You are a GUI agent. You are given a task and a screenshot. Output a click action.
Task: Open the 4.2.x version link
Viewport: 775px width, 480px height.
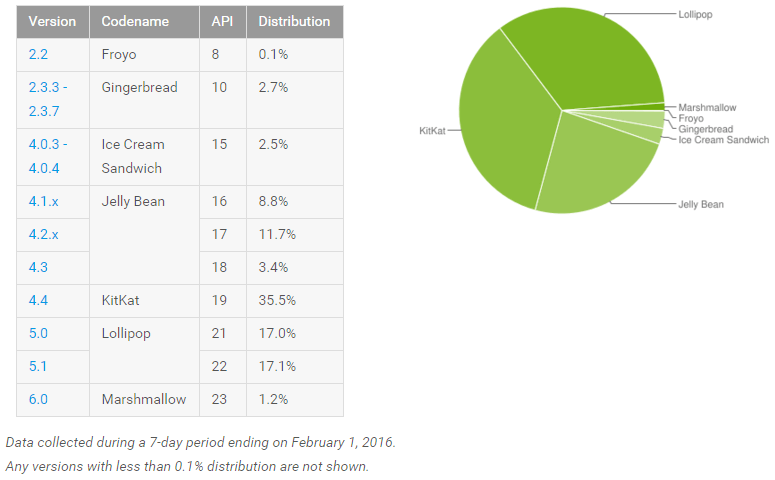tap(43, 234)
